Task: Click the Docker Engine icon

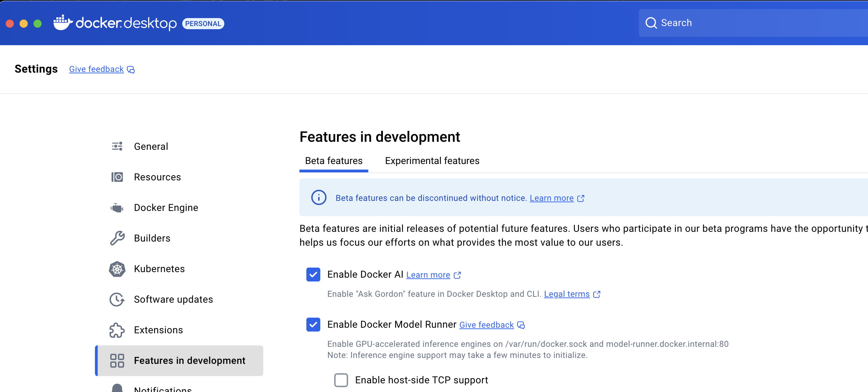Action: point(117,208)
